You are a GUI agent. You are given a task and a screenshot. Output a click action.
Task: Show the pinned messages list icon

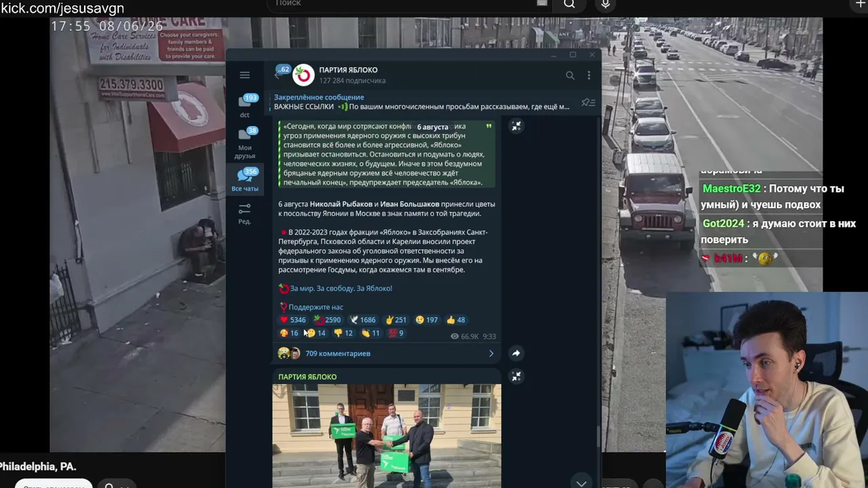pos(588,102)
